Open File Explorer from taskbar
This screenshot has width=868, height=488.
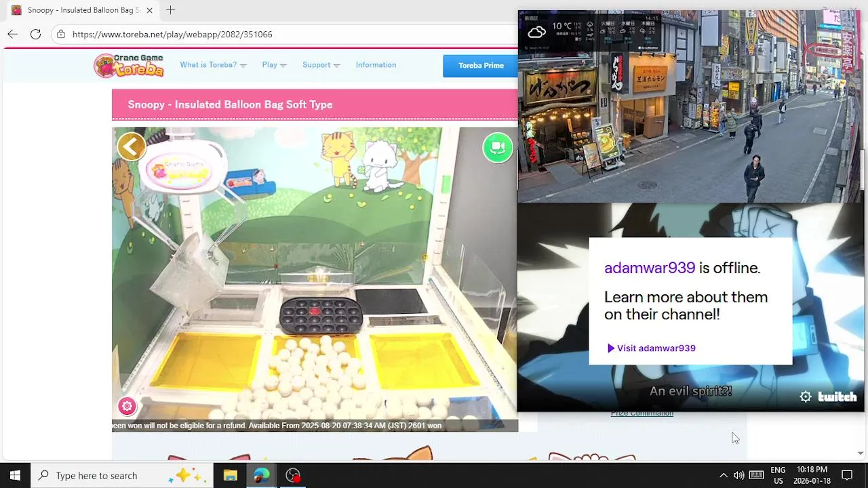230,475
